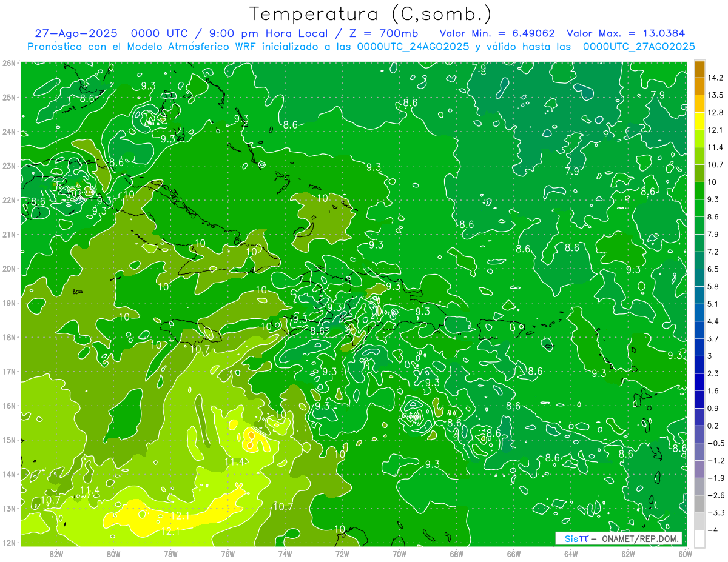Click the '78W' longitude axis label
Image resolution: width=728 pixels, height=562 pixels.
pos(170,554)
